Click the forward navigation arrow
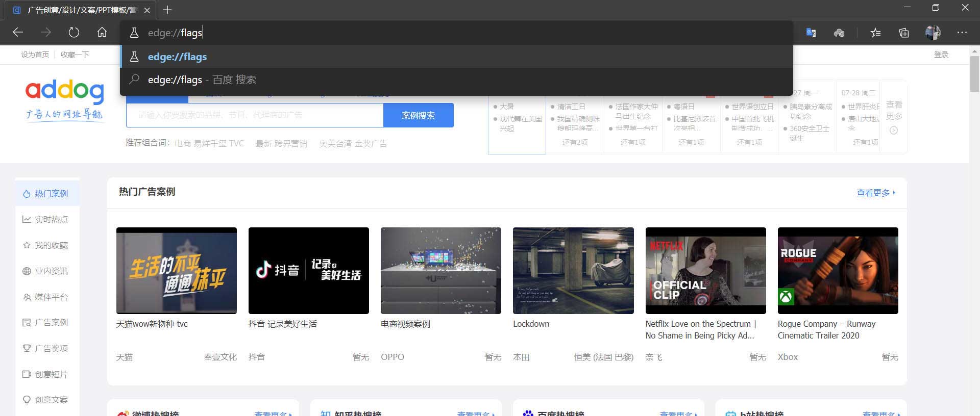Screen dimensions: 980x416 click(x=46, y=33)
